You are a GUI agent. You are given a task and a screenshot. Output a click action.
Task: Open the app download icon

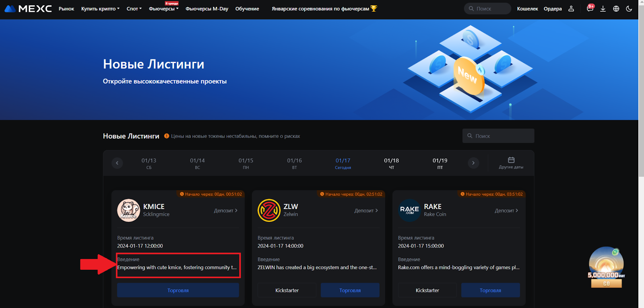click(603, 8)
